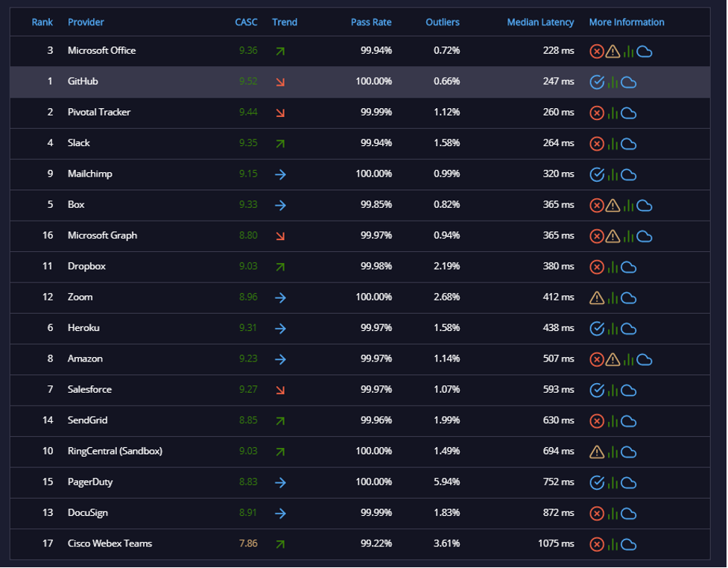The height and width of the screenshot is (568, 728).
Task: Sort by the Provider column header
Action: tap(86, 22)
